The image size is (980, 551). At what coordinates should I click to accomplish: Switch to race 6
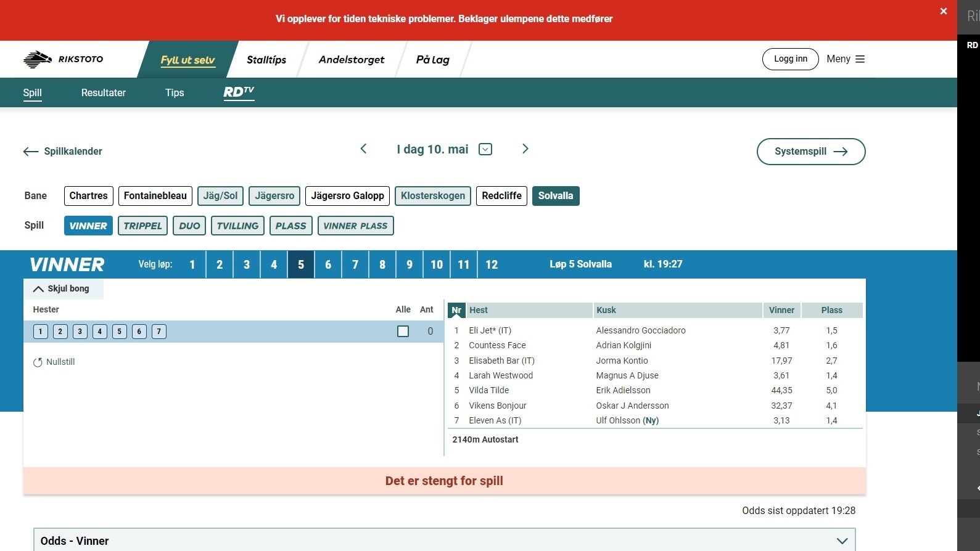(328, 264)
